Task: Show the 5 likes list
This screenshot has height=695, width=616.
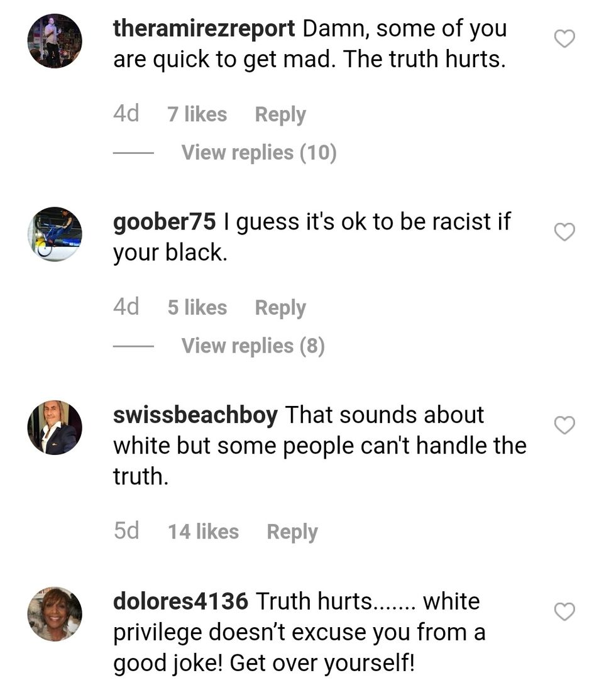Action: [197, 308]
